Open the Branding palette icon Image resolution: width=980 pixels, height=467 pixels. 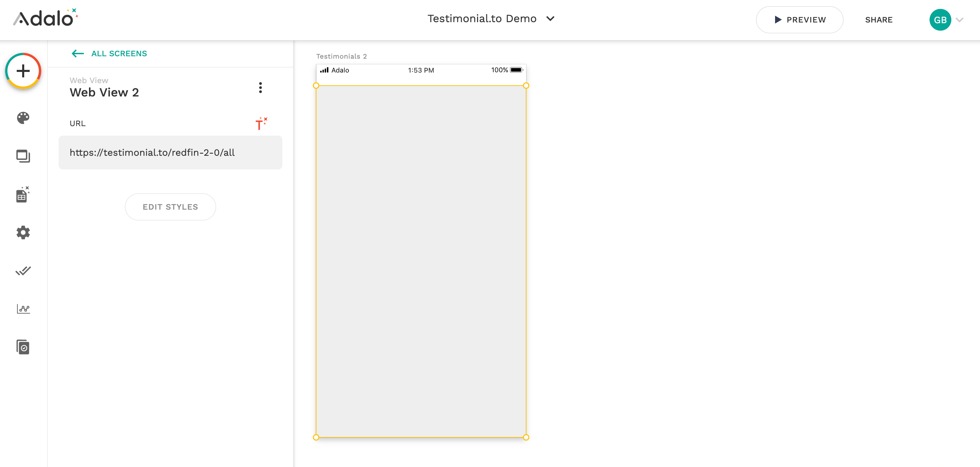tap(23, 118)
